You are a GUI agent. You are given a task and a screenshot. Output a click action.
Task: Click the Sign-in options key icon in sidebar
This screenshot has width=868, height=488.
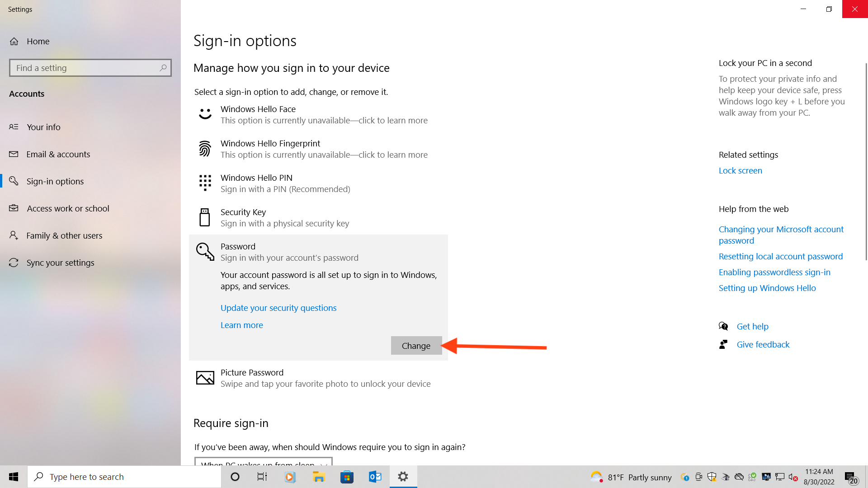tap(14, 181)
